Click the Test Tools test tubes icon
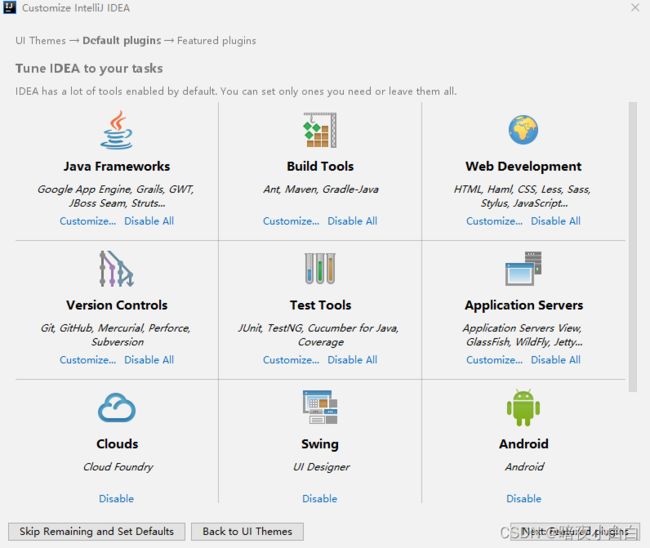 [x=320, y=269]
